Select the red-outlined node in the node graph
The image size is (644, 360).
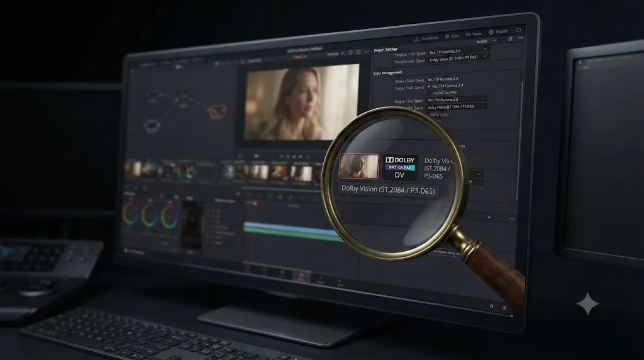(x=217, y=111)
